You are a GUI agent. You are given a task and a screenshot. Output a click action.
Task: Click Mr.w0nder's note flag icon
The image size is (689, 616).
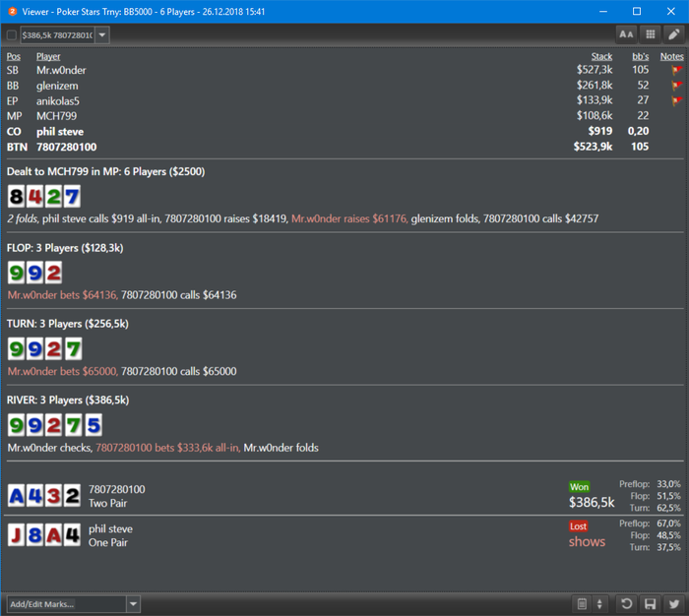point(677,70)
